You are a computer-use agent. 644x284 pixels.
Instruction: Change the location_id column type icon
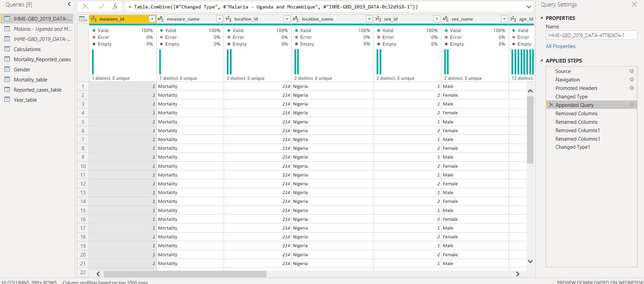pyautogui.click(x=229, y=19)
